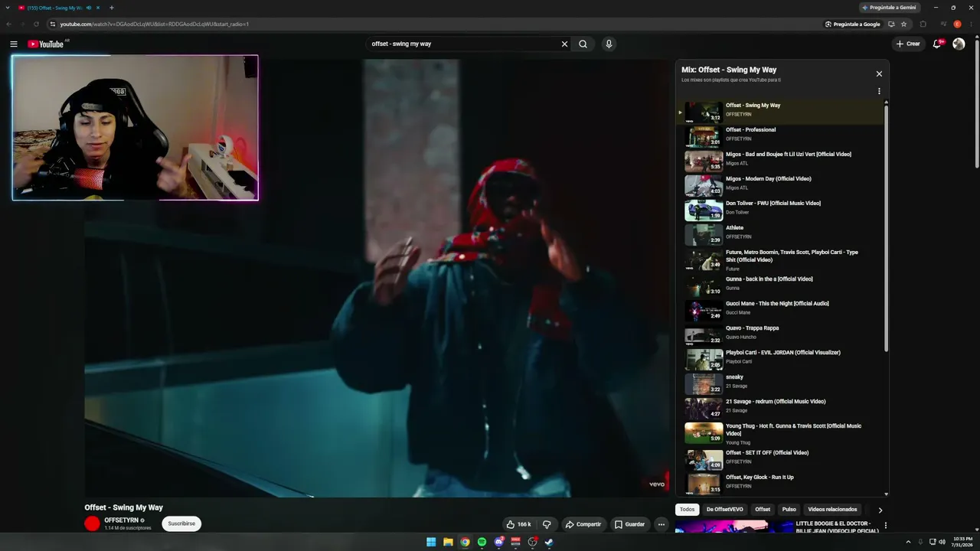980x551 pixels.
Task: Open the YouTube account avatar menu
Action: (x=959, y=44)
